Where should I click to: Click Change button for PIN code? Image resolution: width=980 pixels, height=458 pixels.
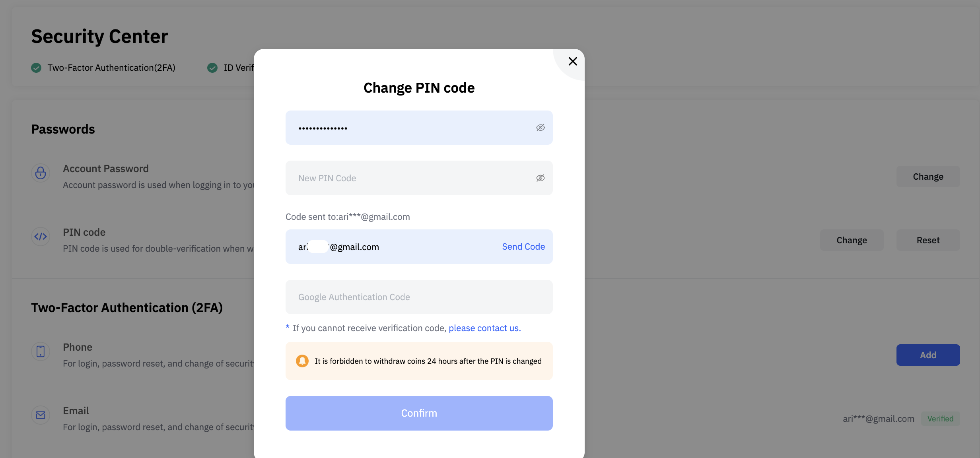[851, 240]
